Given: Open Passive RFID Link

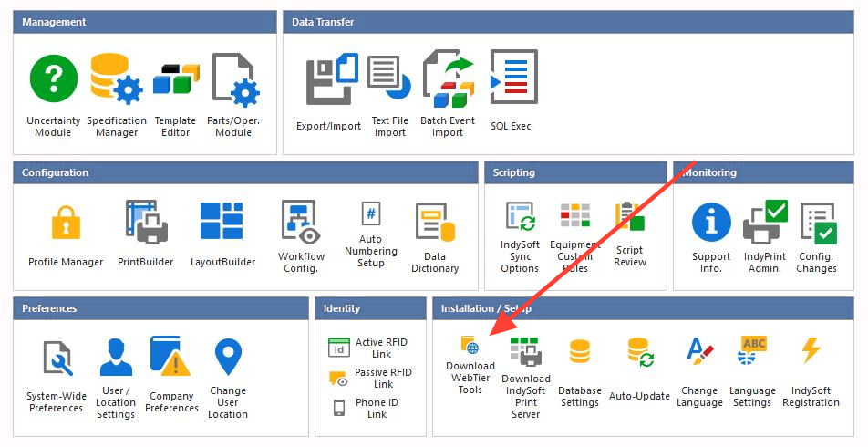Looking at the screenshot, I should (370, 378).
